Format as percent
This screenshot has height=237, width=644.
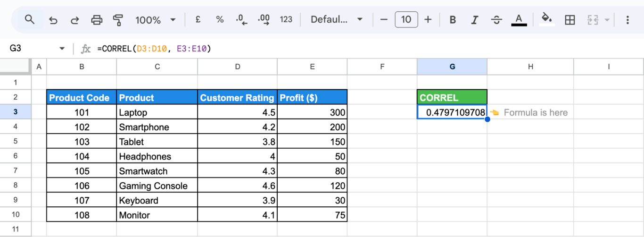[220, 20]
